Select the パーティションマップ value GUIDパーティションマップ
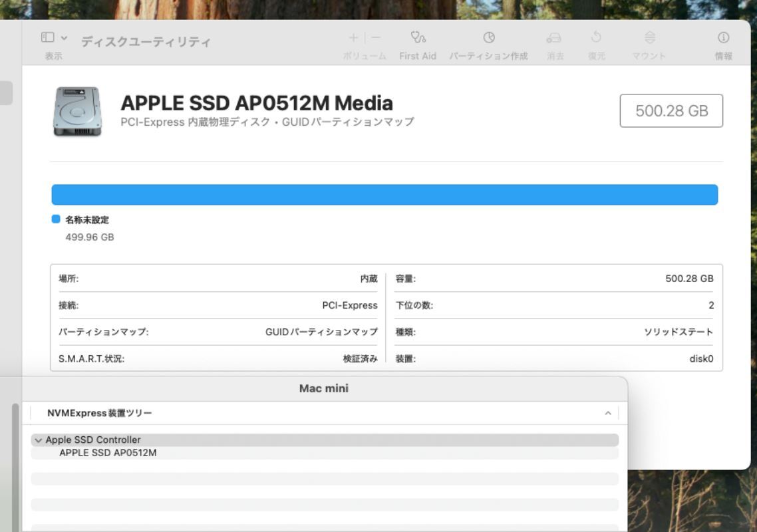Image resolution: width=757 pixels, height=532 pixels. pyautogui.click(x=321, y=332)
